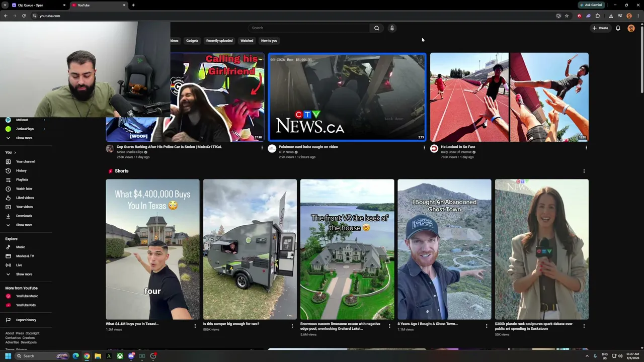
Task: Open the camper trailer short thumbnail
Action: [250, 249]
